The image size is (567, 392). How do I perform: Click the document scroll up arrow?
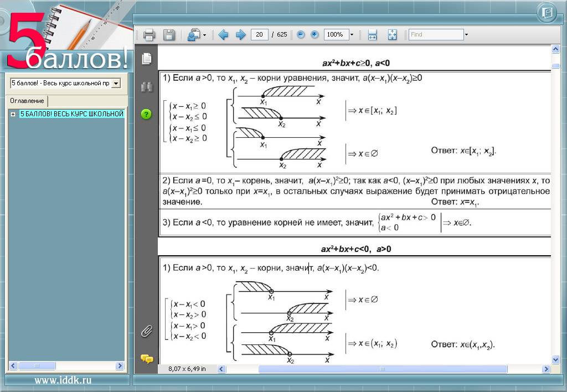tap(556, 49)
